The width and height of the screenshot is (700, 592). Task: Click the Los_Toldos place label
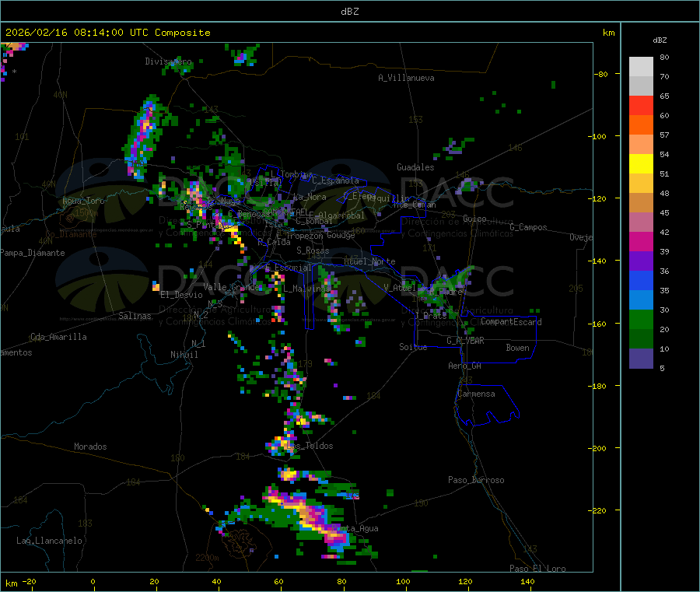coord(310,446)
